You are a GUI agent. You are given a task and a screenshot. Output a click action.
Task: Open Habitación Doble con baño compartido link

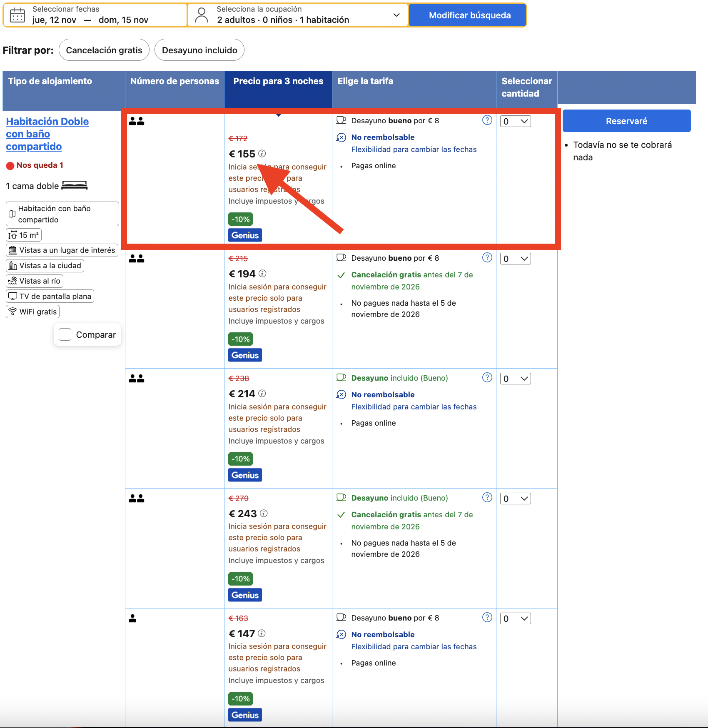pyautogui.click(x=47, y=134)
